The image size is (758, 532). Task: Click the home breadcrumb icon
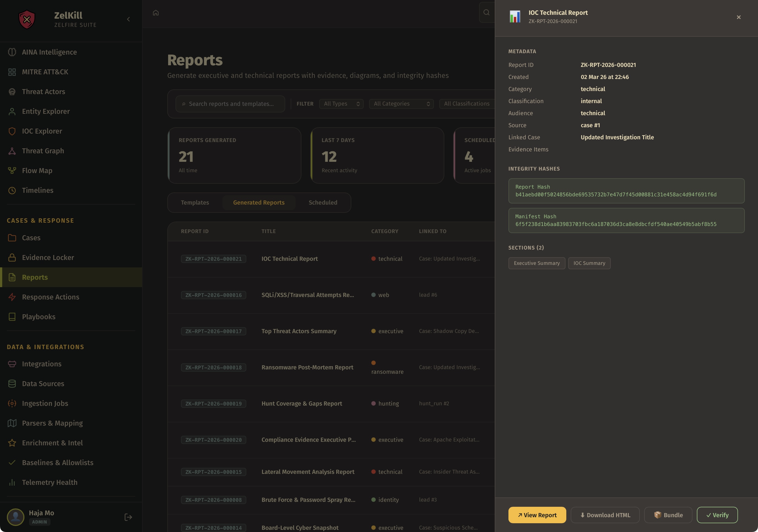coord(156,13)
